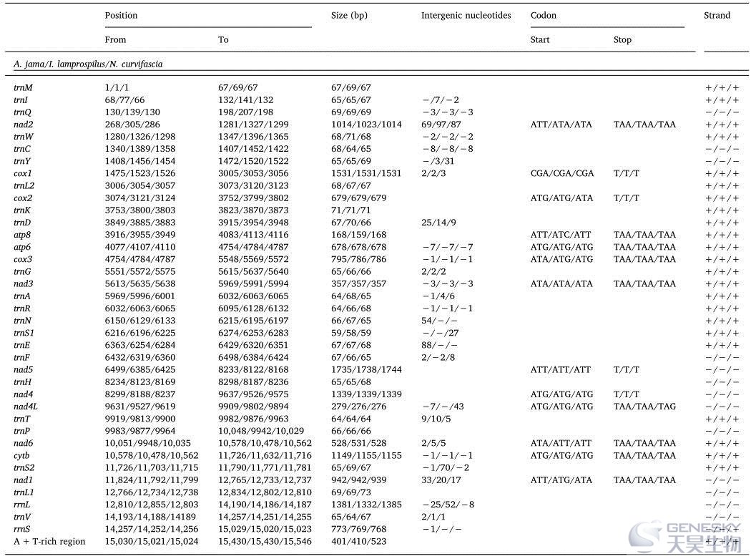Select trnE intergenic value "88/−/−"

coord(439,345)
